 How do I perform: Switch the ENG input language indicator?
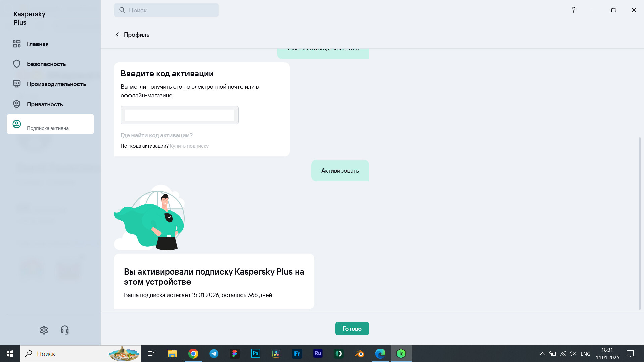click(585, 354)
